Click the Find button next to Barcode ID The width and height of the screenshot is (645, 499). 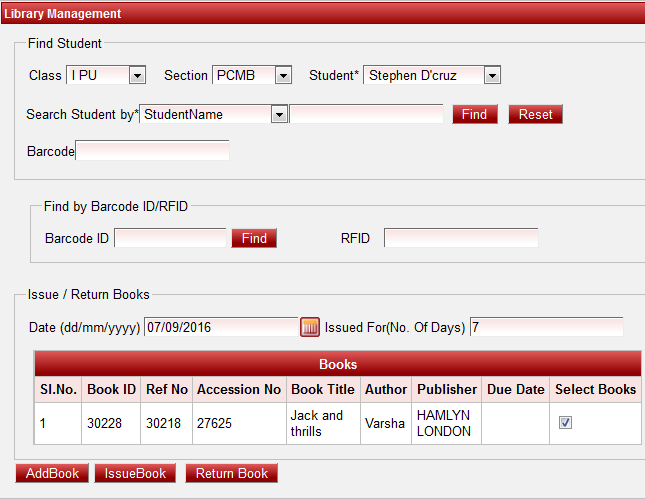point(254,238)
